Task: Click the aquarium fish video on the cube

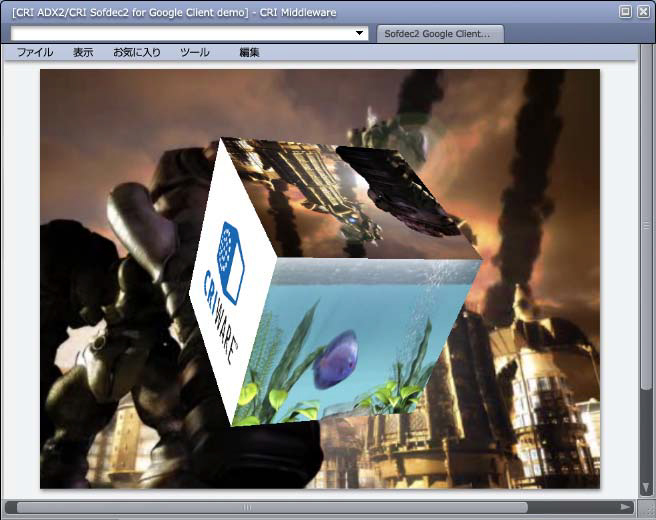Action: 358,341
